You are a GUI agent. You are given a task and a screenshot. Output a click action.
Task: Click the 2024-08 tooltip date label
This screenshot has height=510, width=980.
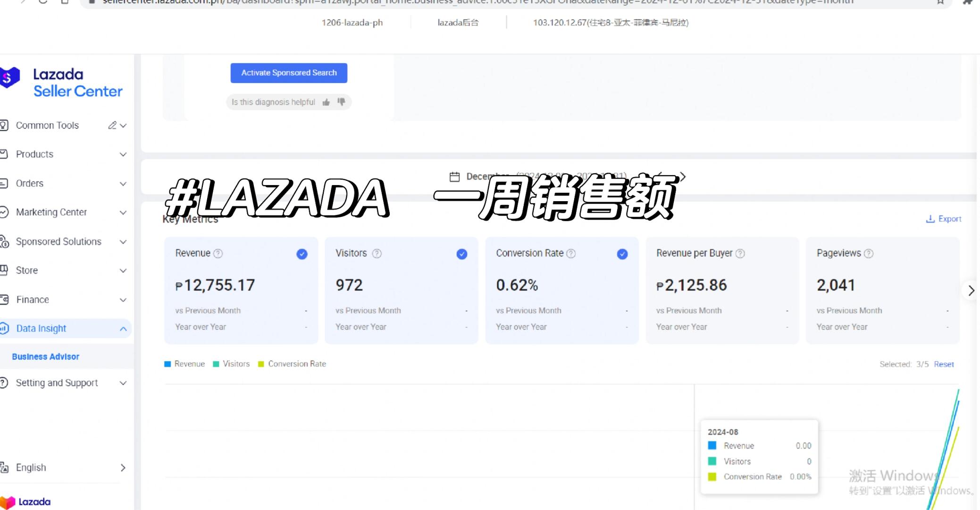coord(723,432)
